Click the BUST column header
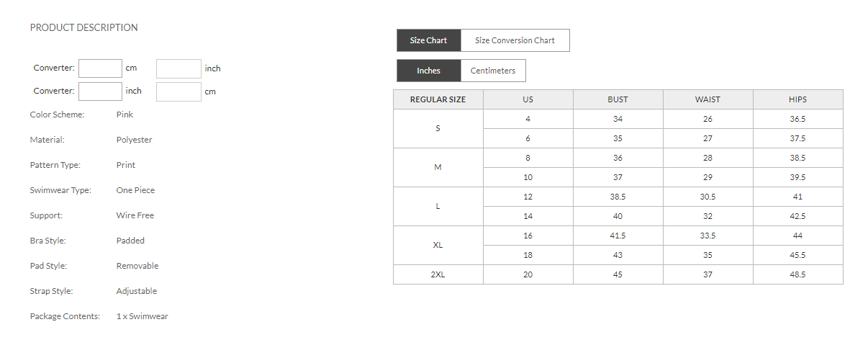The height and width of the screenshot is (340, 868). [x=618, y=99]
